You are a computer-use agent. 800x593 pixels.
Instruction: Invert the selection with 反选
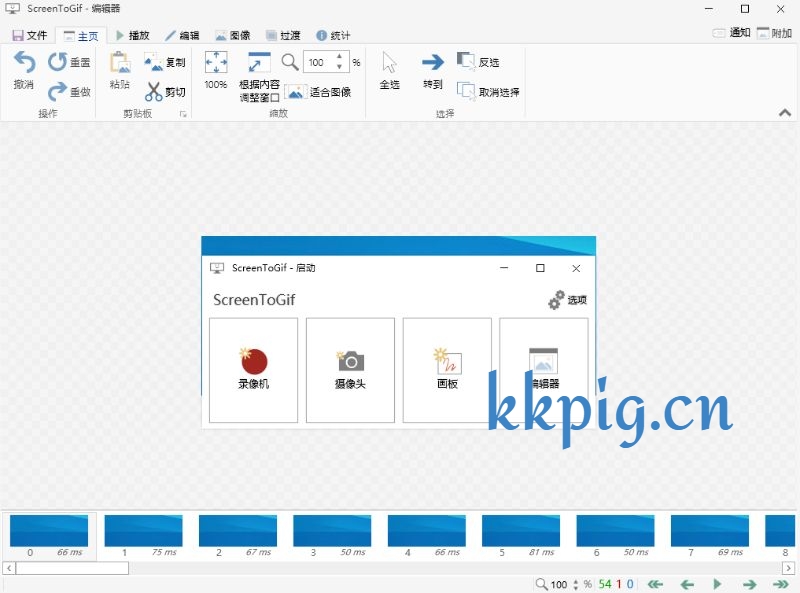point(478,62)
